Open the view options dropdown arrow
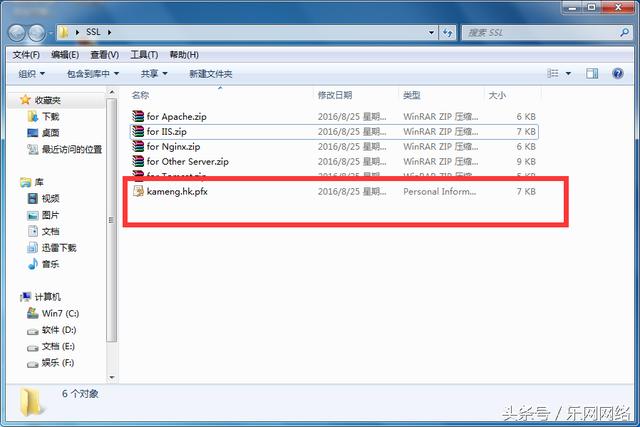Viewport: 640px width, 427px height. coord(568,74)
